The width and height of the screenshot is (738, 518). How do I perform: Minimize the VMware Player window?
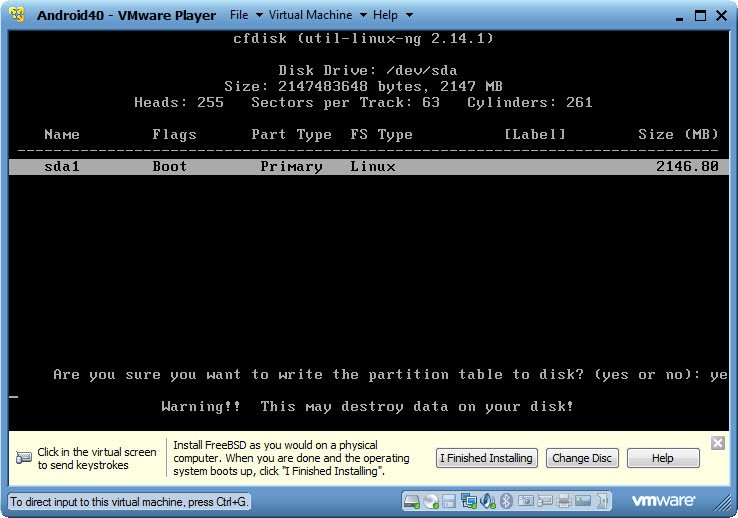[679, 17]
